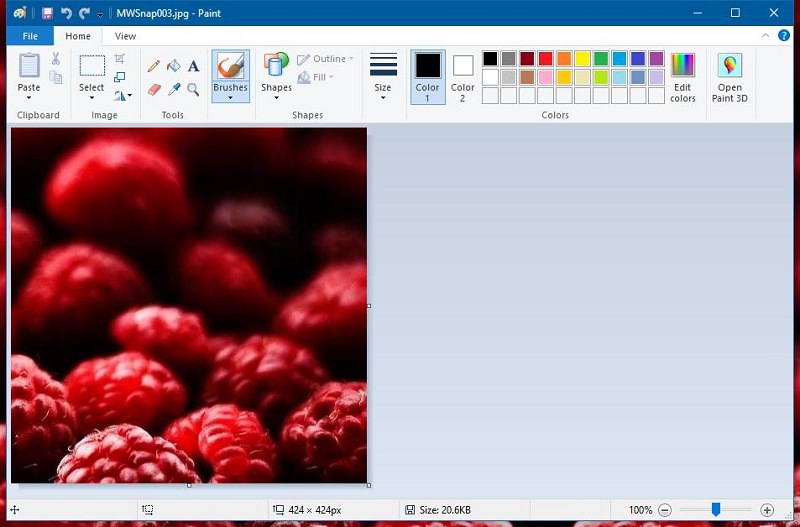Image resolution: width=800 pixels, height=527 pixels.
Task: Set Color 1 as active color
Action: 428,76
